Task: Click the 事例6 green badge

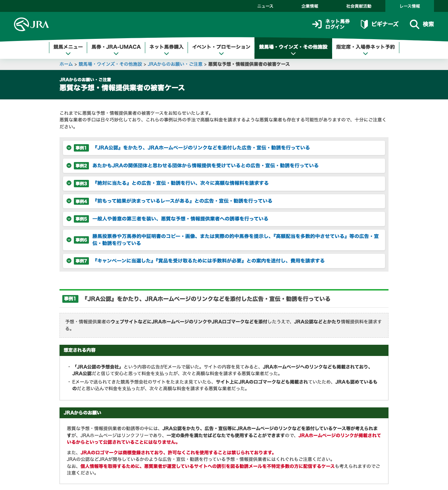Action: [81, 240]
